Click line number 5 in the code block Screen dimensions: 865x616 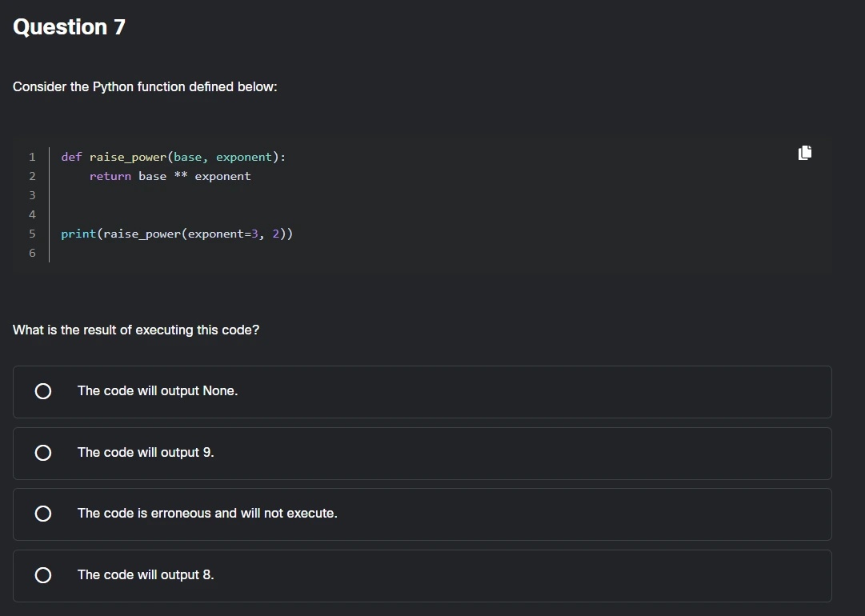tap(32, 234)
